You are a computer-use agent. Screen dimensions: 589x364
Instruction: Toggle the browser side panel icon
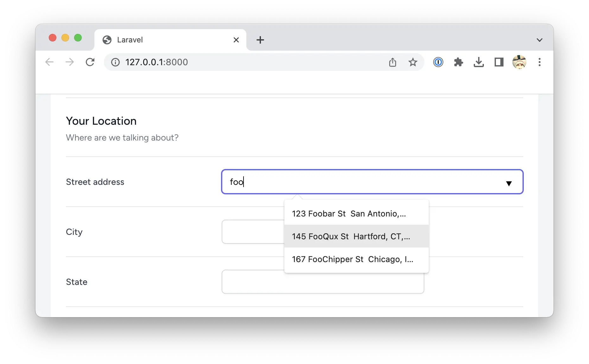point(499,62)
